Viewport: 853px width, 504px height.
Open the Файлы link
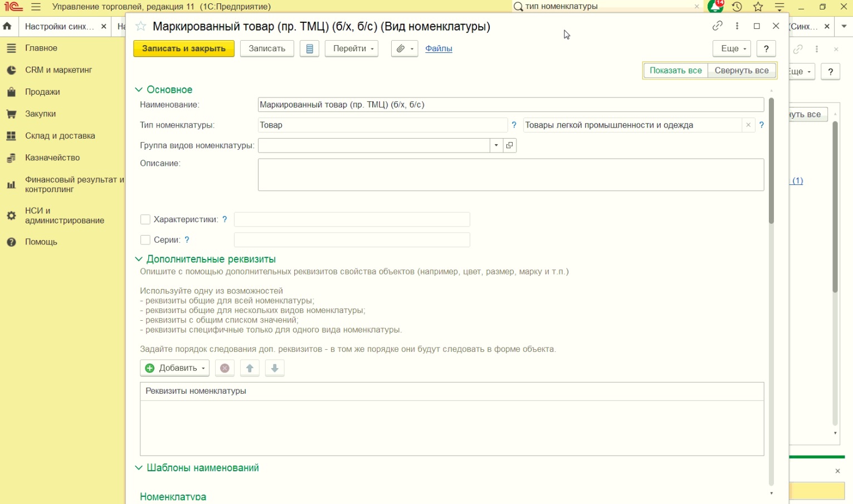(438, 48)
